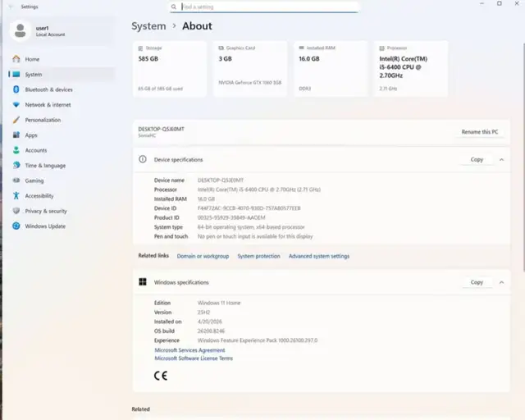The image size is (525, 420).
Task: Click the Personalization paintbrush icon
Action: tap(16, 120)
